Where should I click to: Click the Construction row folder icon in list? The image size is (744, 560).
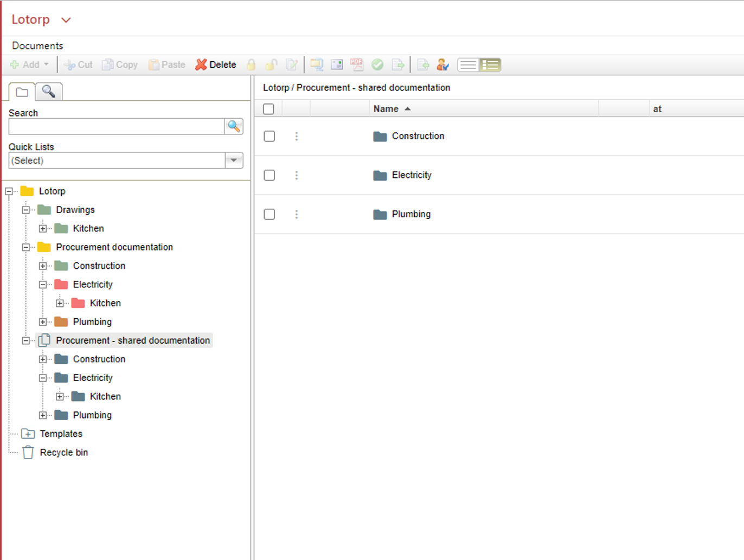380,136
